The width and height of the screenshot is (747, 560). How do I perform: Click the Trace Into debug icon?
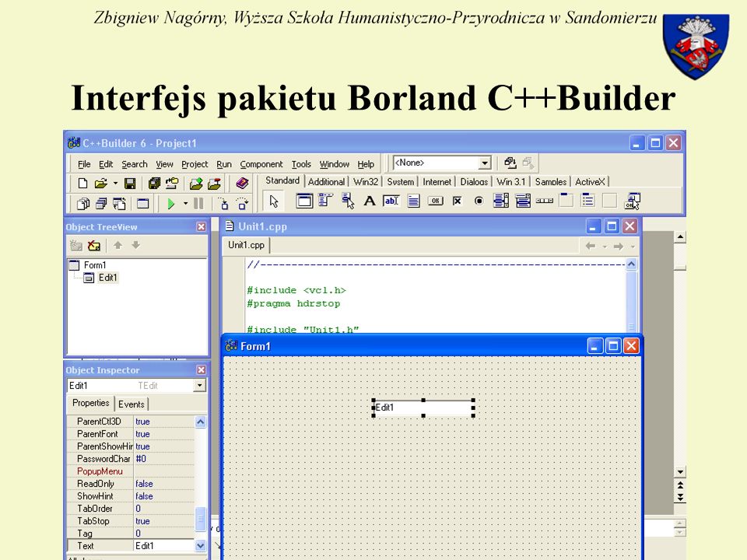(223, 205)
